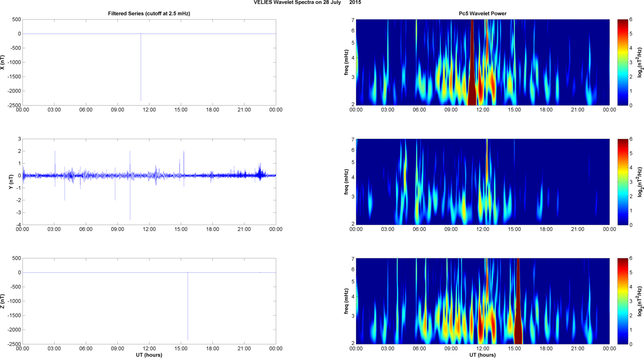
Task: Click the 12:00 tick under the X series plot
Action: [x=149, y=110]
